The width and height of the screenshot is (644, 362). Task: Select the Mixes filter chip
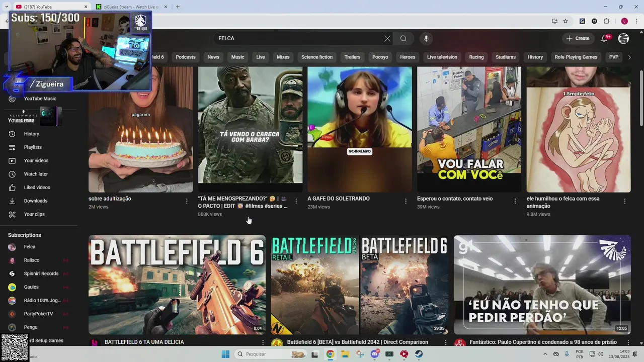click(283, 57)
